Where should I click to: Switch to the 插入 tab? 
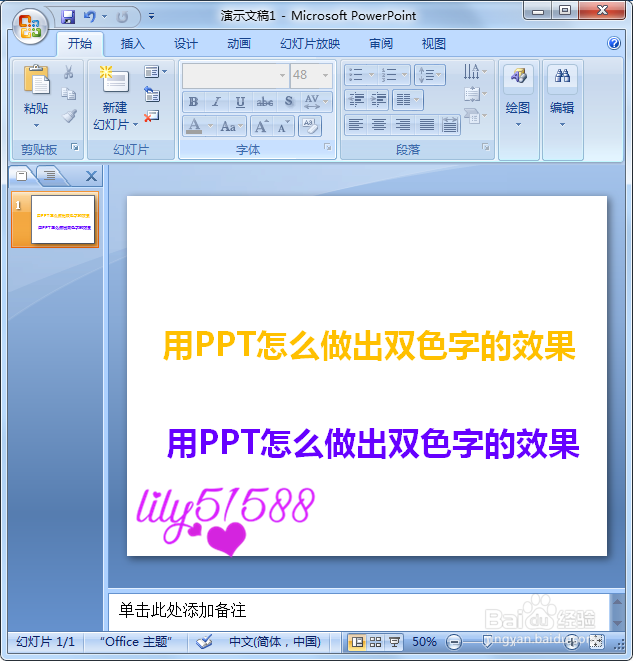coord(133,43)
